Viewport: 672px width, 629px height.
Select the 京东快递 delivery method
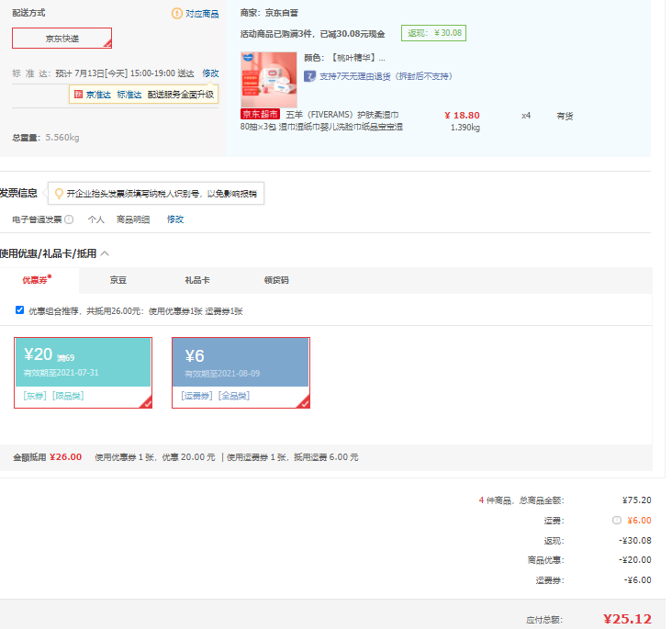[62, 39]
